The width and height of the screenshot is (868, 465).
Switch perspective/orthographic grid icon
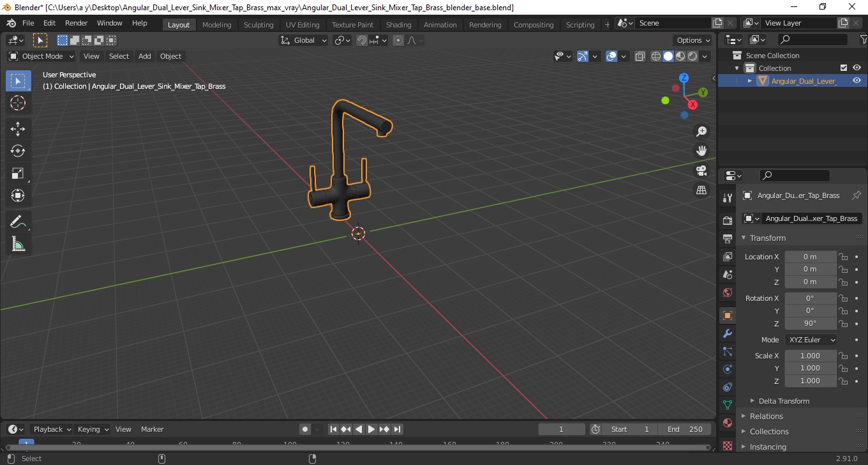click(701, 190)
